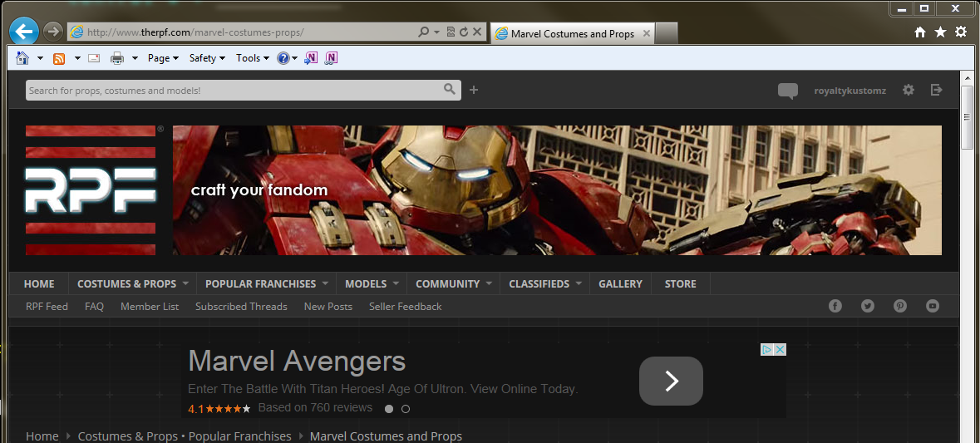Select first ad carousel dot
980x443 pixels.
coord(389,409)
